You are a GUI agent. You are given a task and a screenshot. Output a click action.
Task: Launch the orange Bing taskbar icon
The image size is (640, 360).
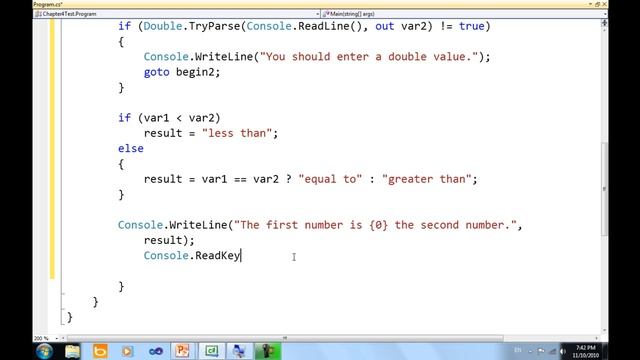(100, 351)
